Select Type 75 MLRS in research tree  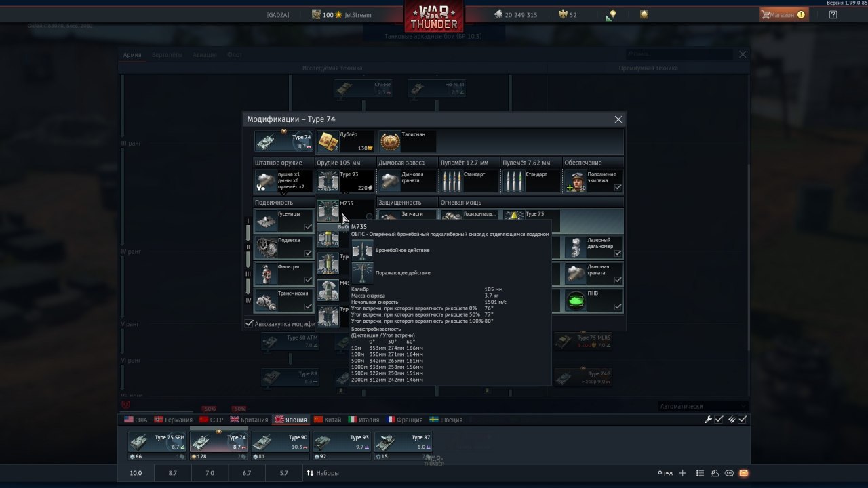tap(584, 341)
